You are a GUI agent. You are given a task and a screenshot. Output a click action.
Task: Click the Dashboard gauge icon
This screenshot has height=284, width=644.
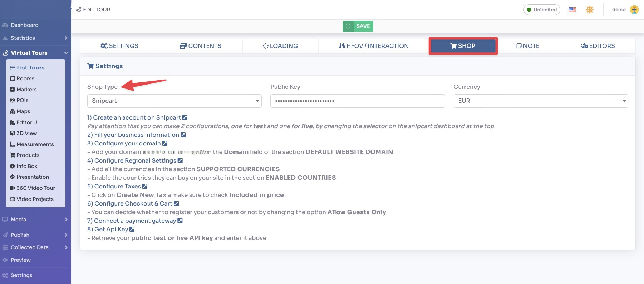[x=5, y=25]
